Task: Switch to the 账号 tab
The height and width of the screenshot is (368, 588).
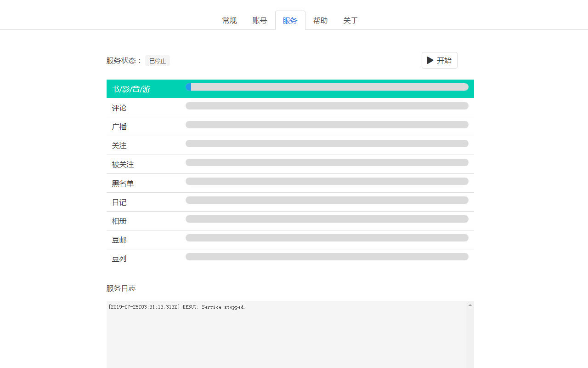Action: tap(260, 20)
